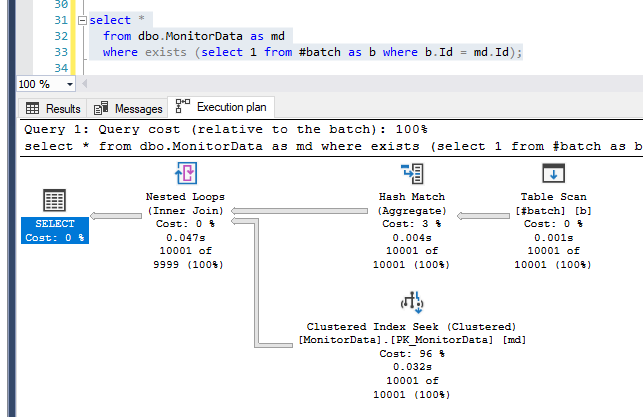Click line number 31 in the editor
Viewport: 643px width, 417px height.
[61, 20]
